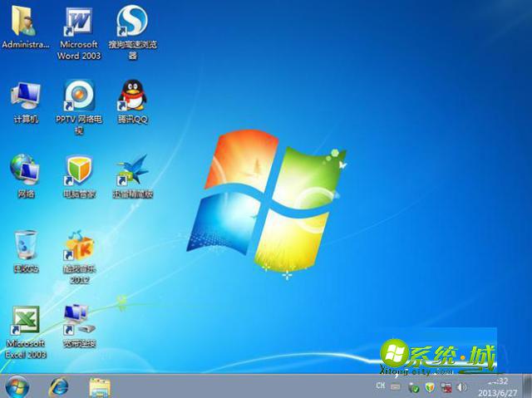The width and height of the screenshot is (532, 398).
Task: Open Windows Explorer folder on taskbar
Action: pos(100,386)
